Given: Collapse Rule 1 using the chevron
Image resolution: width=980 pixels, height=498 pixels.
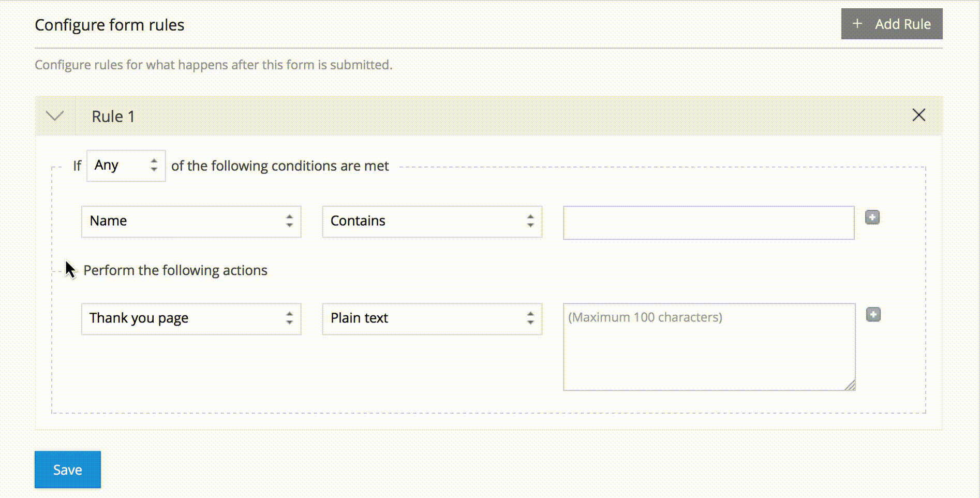Looking at the screenshot, I should coord(55,116).
